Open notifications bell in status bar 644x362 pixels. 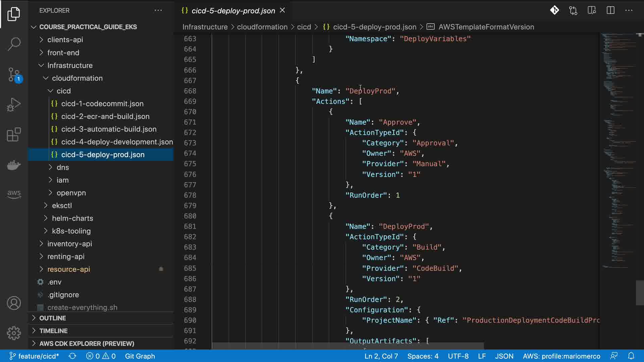tap(631, 356)
